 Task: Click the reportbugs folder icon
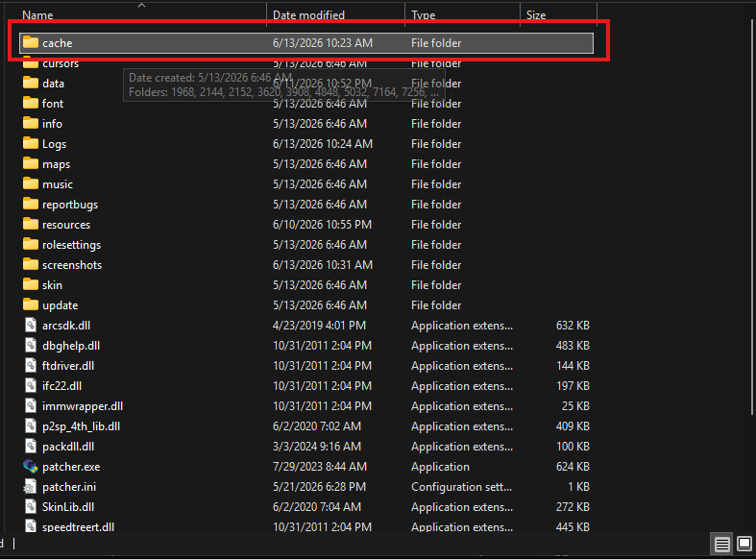(31, 205)
